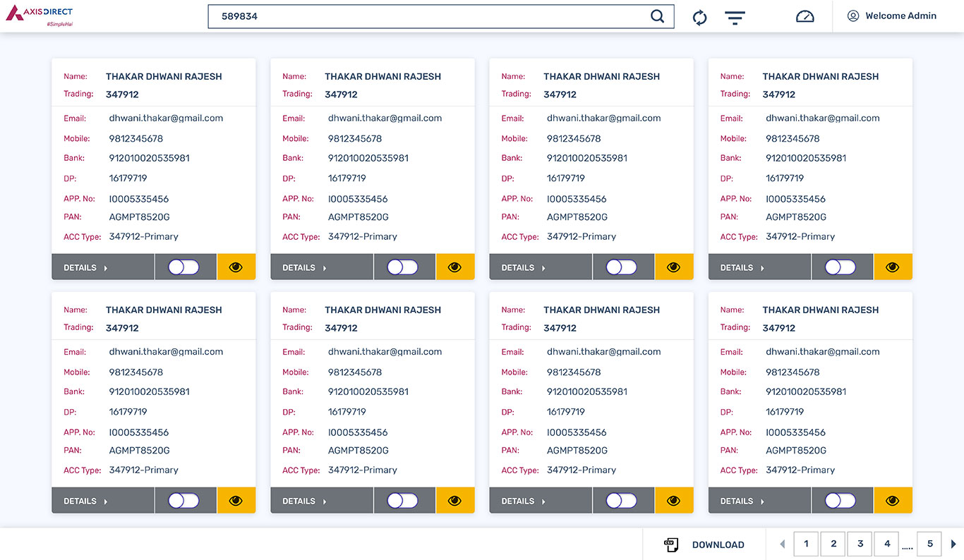
Task: Toggle the switch on the first top-row card
Action: [183, 267]
